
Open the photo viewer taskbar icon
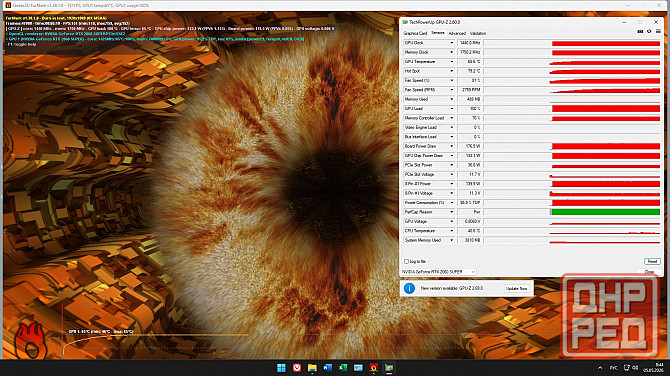pos(358,368)
